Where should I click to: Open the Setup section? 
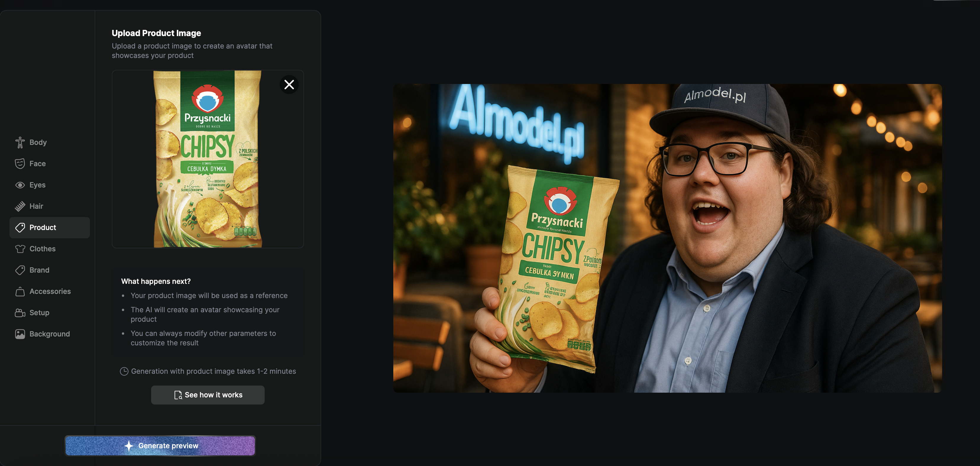coord(49,313)
